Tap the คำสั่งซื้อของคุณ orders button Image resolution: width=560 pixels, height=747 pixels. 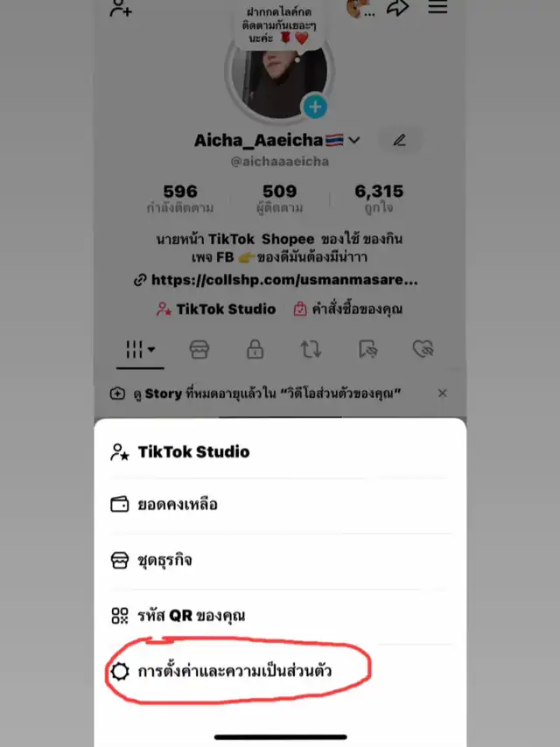pyautogui.click(x=347, y=309)
